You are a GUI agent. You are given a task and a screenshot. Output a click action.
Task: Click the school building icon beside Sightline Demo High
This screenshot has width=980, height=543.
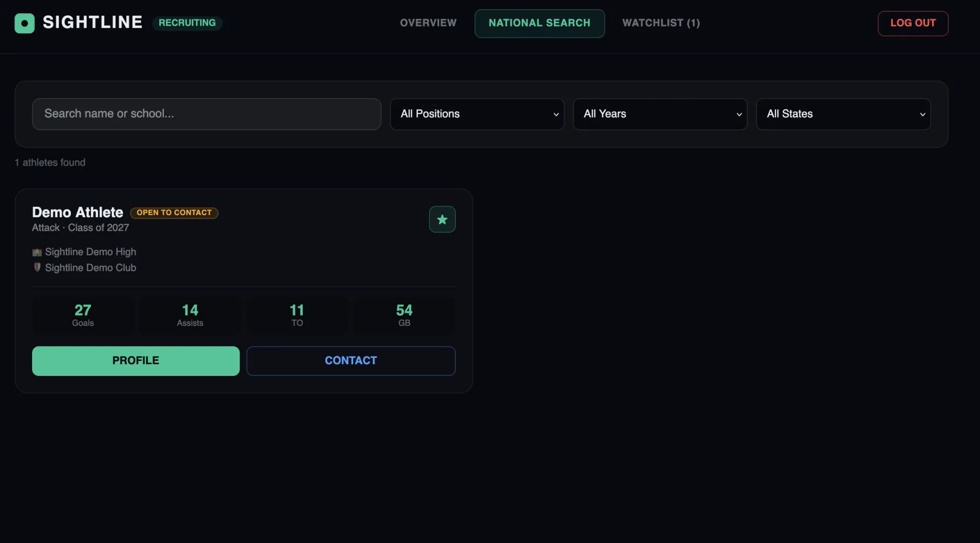coord(37,252)
